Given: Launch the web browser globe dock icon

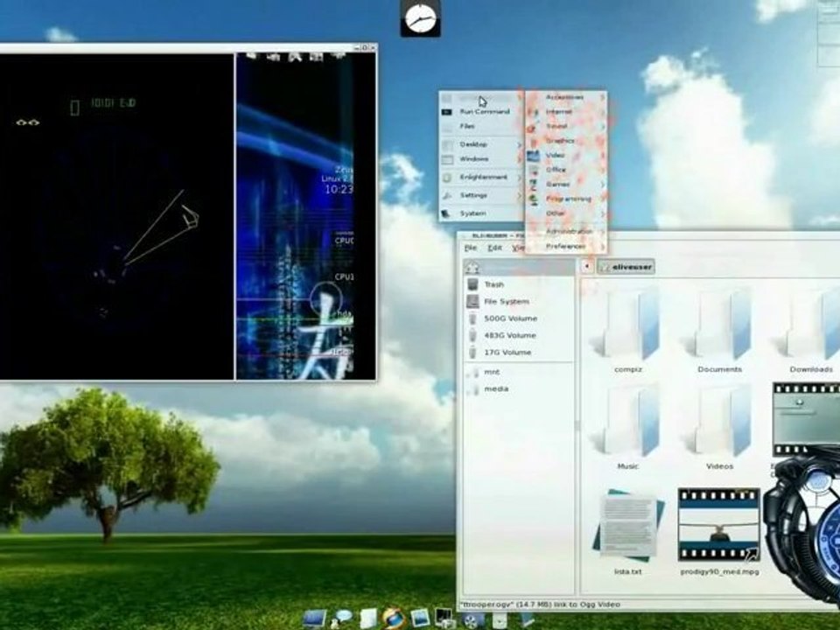Looking at the screenshot, I should (394, 619).
